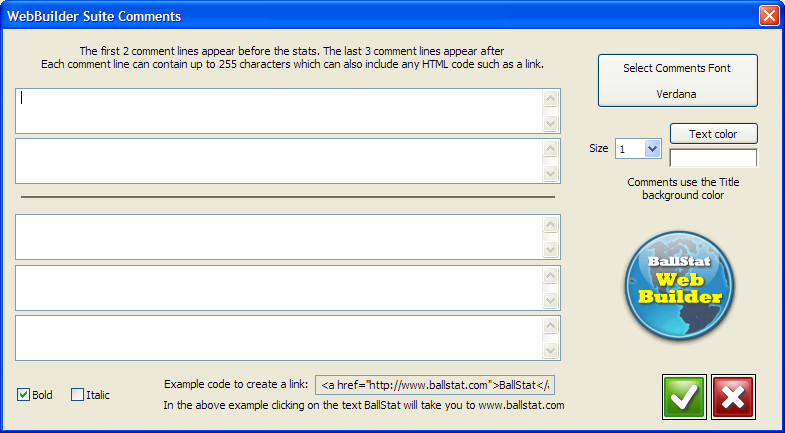Click up arrow of fifth comment scrollbar

[x=551, y=326]
